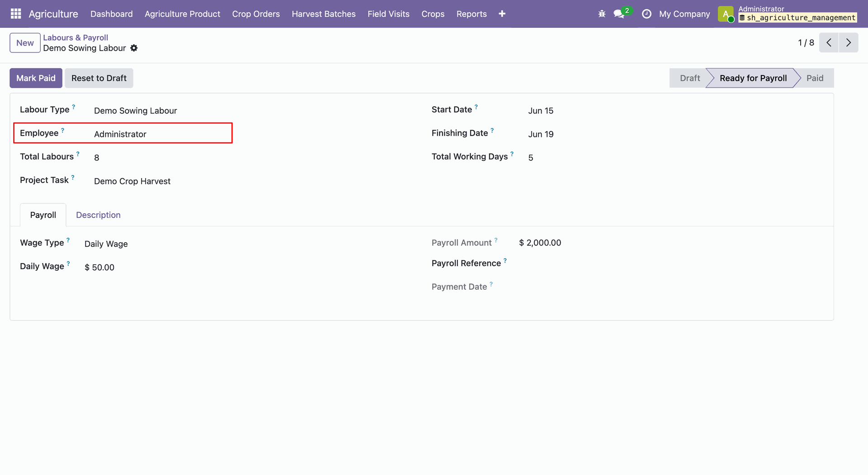Click the Daily Wage amount $ 50.00
Screen dimensions: 868x475
click(x=99, y=268)
